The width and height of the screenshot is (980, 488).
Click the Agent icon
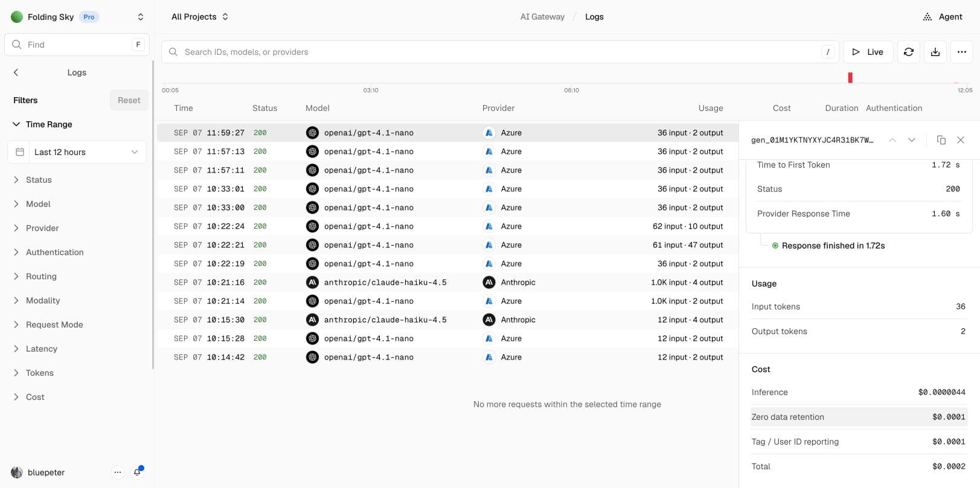coord(927,17)
